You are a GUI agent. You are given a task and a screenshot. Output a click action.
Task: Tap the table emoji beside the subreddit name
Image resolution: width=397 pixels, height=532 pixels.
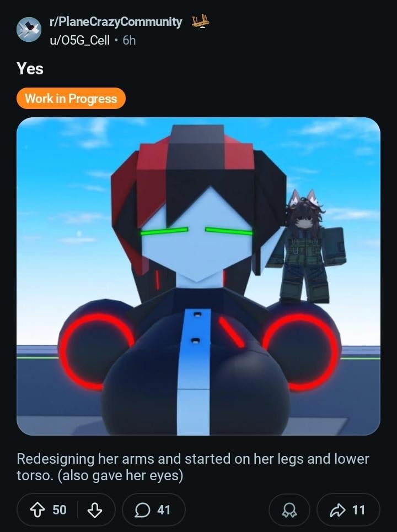200,21
